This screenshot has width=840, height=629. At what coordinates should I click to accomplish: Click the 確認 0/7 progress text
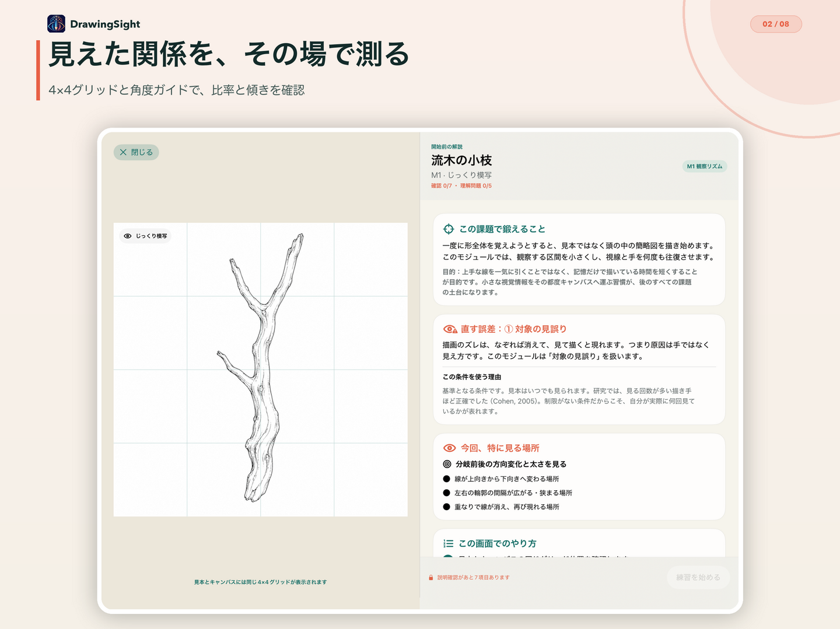442,186
